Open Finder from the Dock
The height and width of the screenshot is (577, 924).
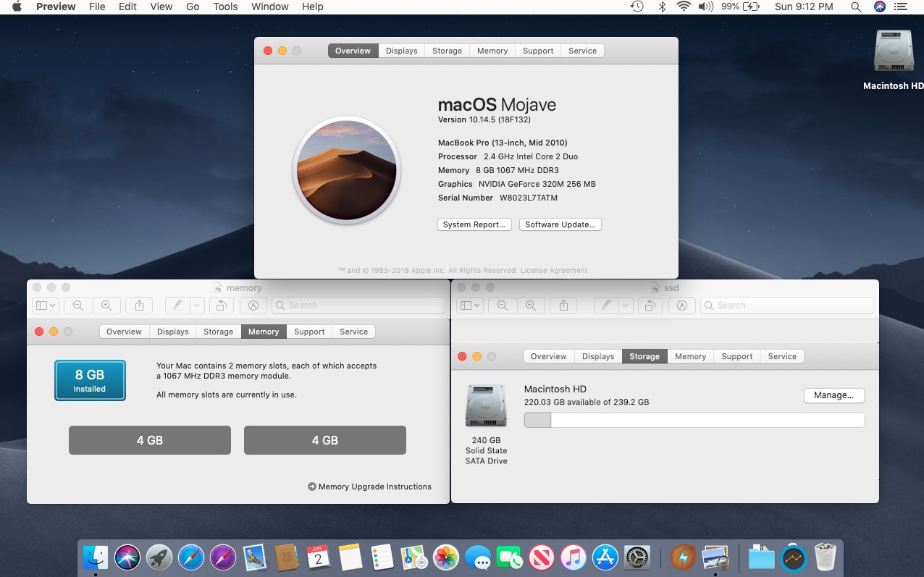tap(95, 557)
